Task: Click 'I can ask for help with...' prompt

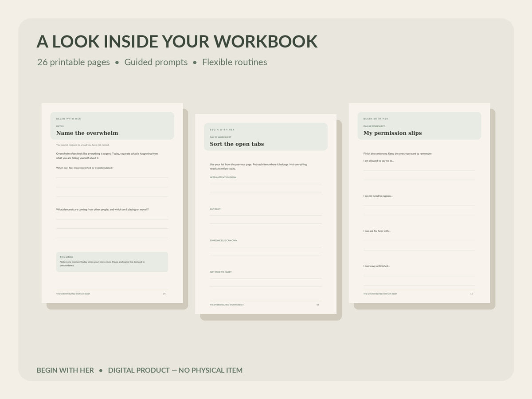Action: point(377,231)
